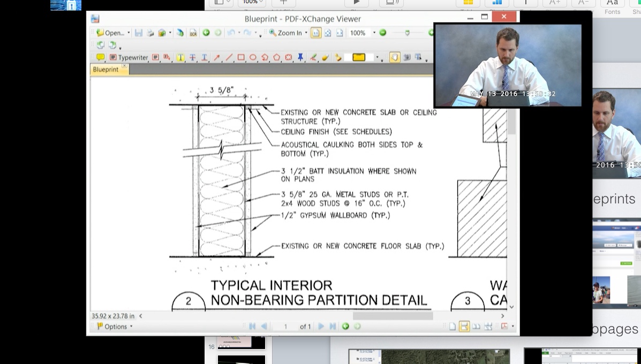Image resolution: width=641 pixels, height=364 pixels.
Task: Expand the Open file dropdown arrow
Action: coord(129,33)
